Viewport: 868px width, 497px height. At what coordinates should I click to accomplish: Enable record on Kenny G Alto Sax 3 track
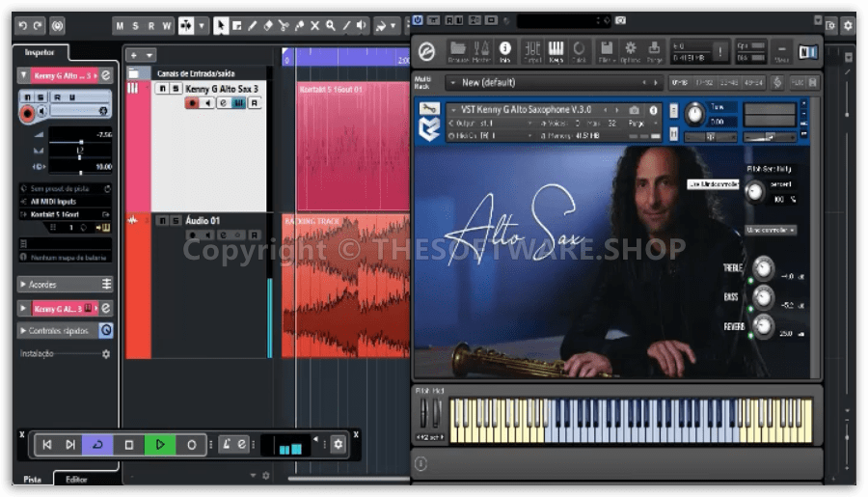point(192,103)
